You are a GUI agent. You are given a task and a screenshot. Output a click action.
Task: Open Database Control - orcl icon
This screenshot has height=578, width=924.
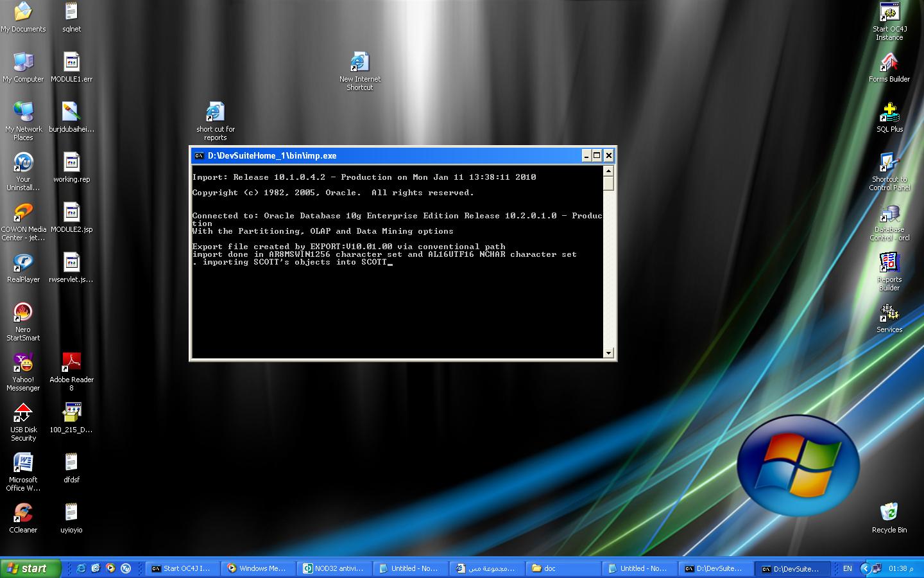click(889, 216)
